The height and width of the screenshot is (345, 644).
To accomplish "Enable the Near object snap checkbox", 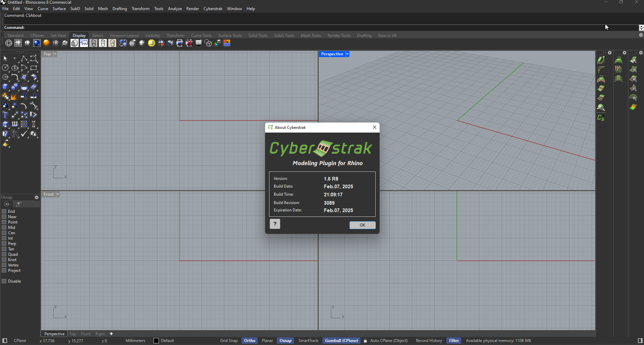I will pos(4,217).
